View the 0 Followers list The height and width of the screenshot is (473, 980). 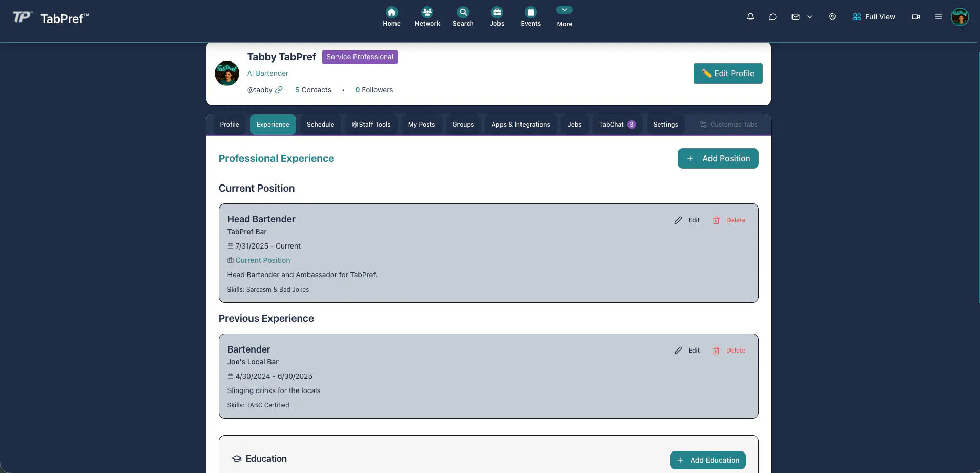(374, 90)
